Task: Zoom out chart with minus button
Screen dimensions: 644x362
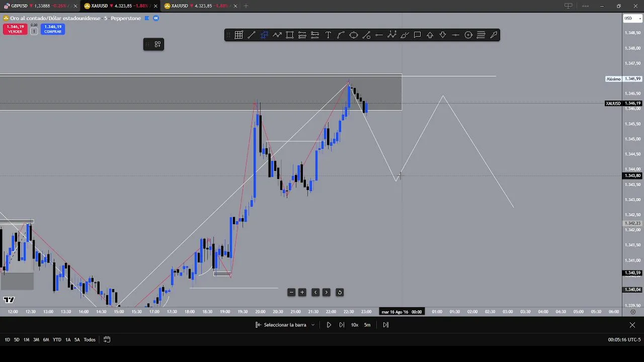Action: click(291, 292)
